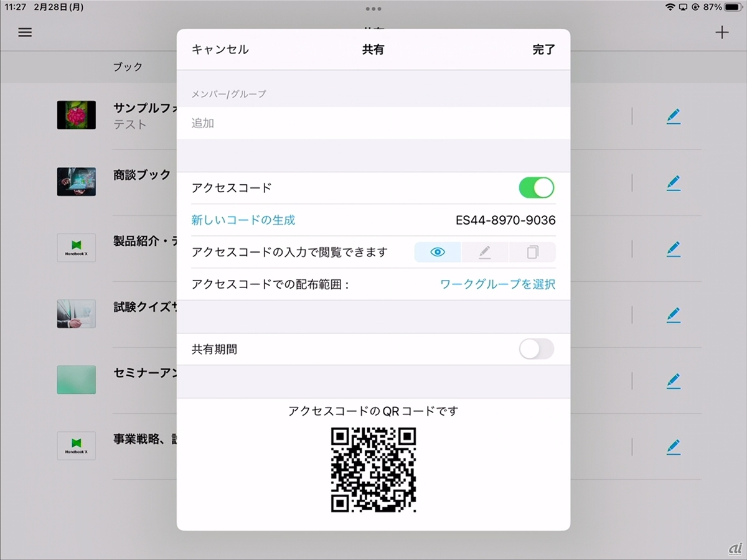
Task: Select the access code ES44-8970-9036
Action: 505,220
